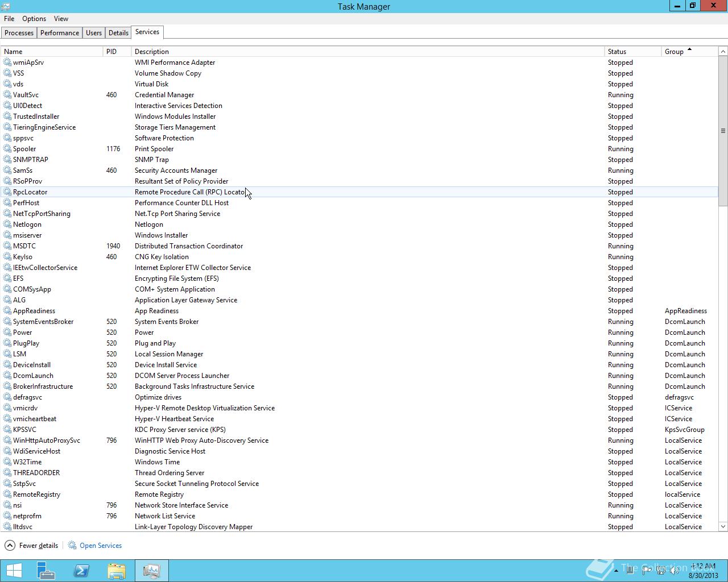Viewport: 728px width, 582px height.
Task: Open the File menu
Action: coord(9,19)
